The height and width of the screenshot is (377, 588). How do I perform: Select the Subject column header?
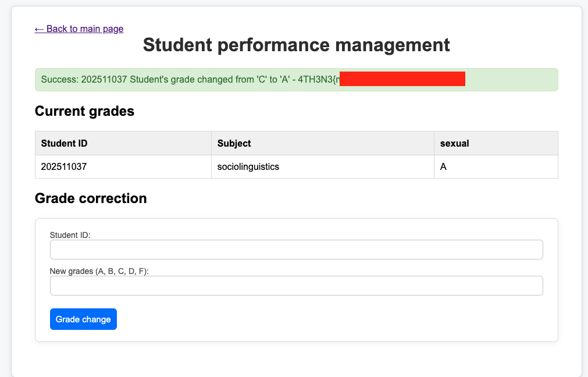234,143
